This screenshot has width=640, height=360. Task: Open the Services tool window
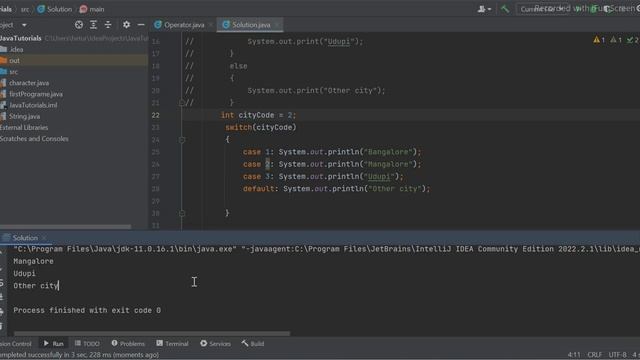pos(216,344)
